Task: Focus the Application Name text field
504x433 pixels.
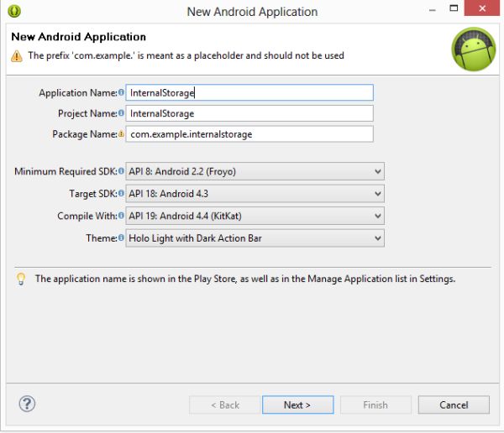Action: (x=249, y=93)
